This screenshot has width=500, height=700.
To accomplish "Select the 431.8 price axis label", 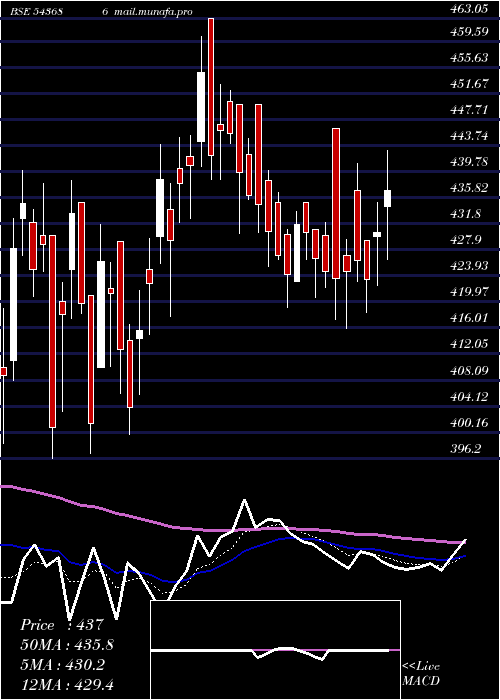I will tap(465, 214).
